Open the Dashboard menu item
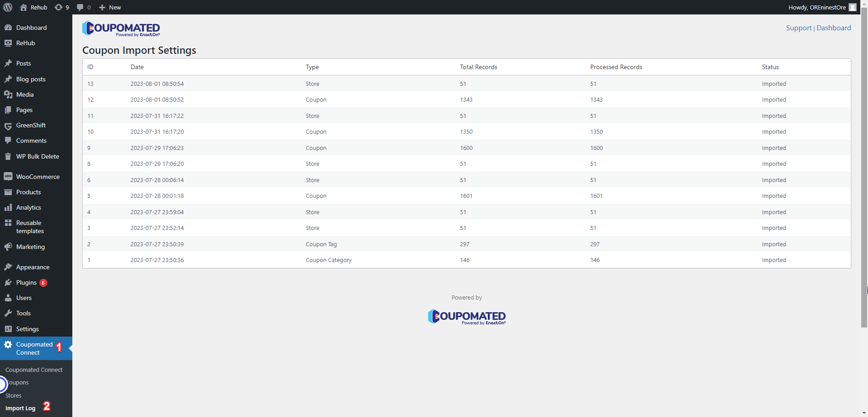Image resolution: width=868 pixels, height=417 pixels. [x=36, y=28]
